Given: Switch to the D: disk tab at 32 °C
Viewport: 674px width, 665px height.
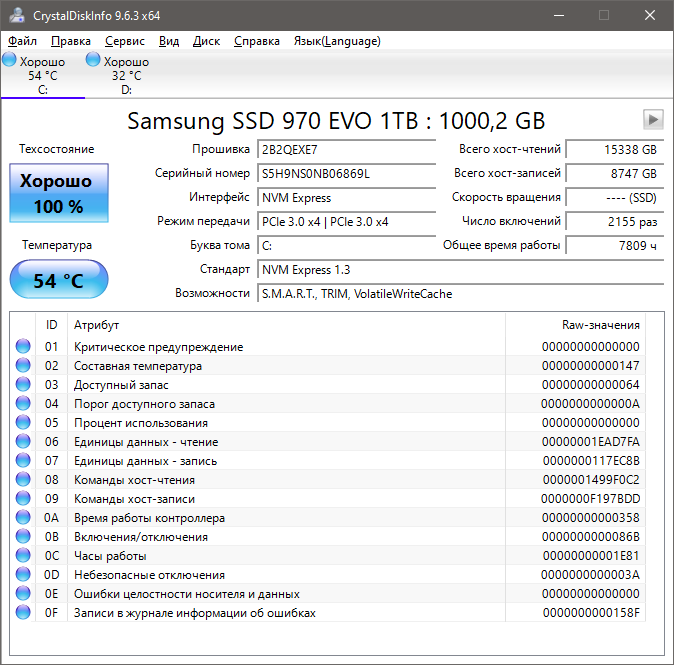Looking at the screenshot, I should click(x=126, y=75).
